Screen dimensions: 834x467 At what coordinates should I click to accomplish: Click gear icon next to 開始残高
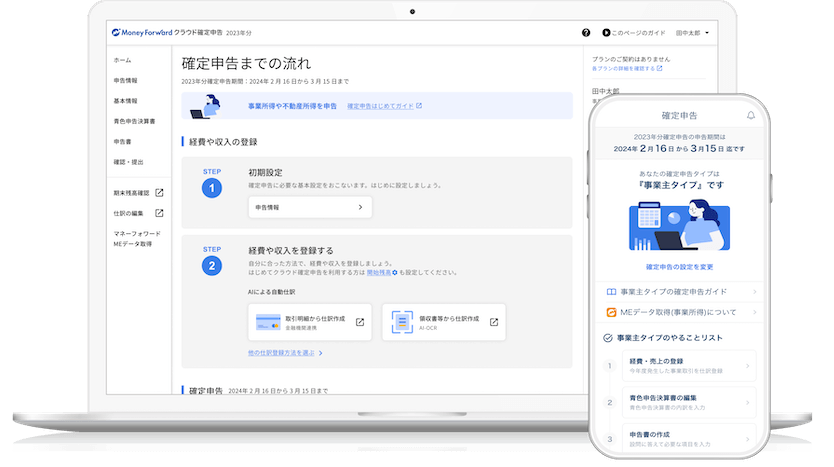tap(395, 272)
